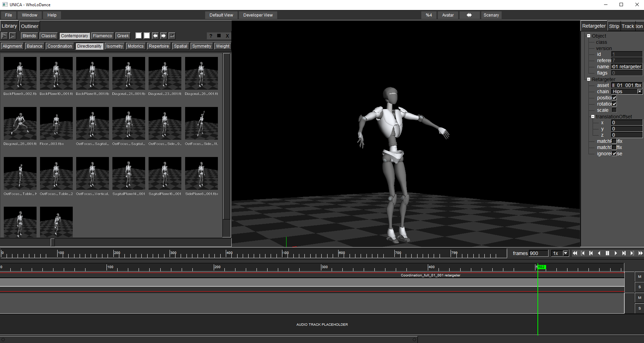The image size is (644, 343).
Task: Toggle the rotation checkbox off
Action: click(x=614, y=104)
